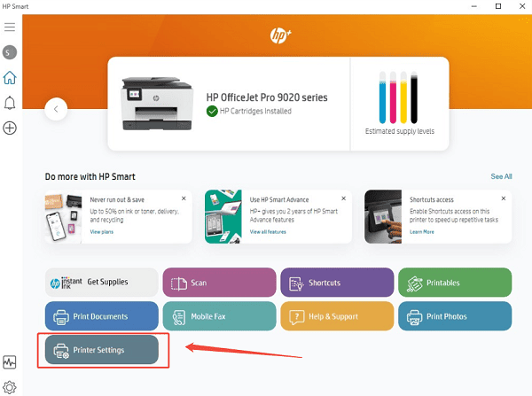View estimated supply levels ink bars

[x=399, y=100]
